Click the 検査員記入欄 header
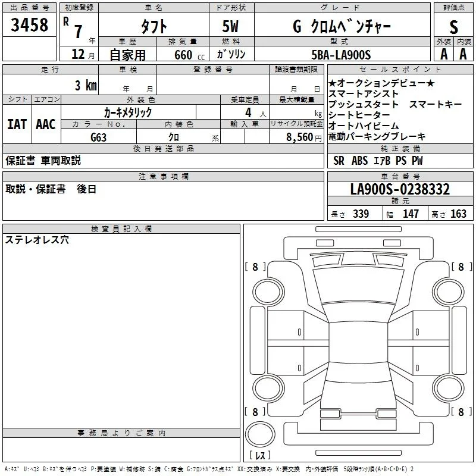Screen dimensions: 476x476 121,229
